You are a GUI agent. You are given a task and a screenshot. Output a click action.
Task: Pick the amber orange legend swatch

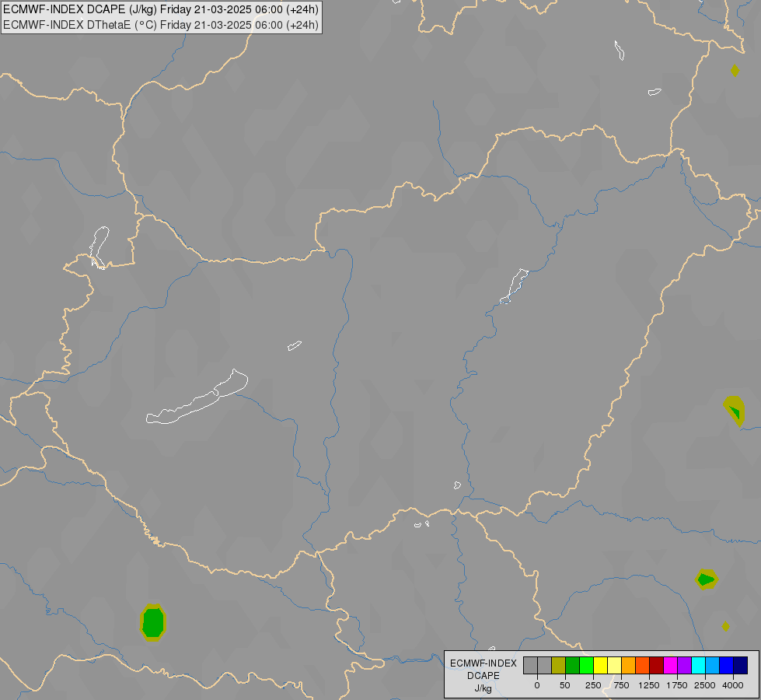(629, 666)
